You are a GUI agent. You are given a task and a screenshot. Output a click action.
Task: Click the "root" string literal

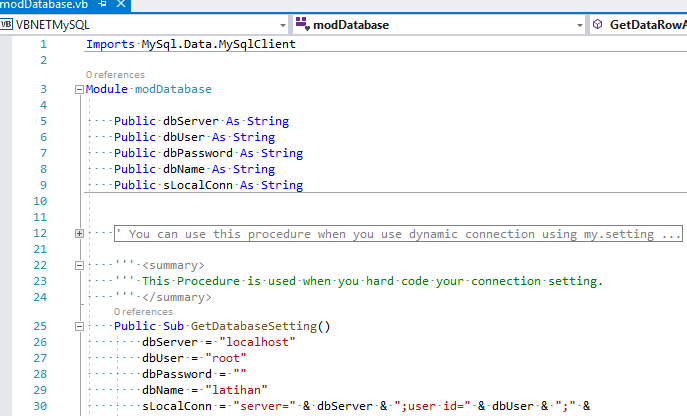(226, 358)
